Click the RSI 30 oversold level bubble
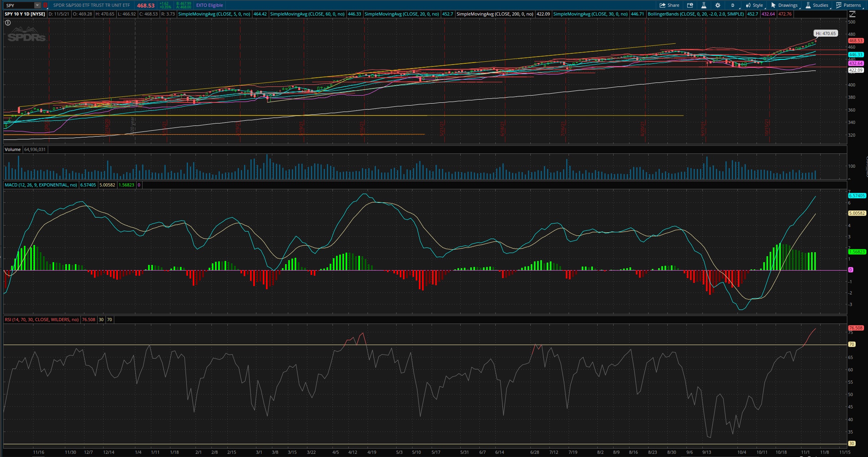Viewport: 868px width, 457px height. pyautogui.click(x=852, y=443)
